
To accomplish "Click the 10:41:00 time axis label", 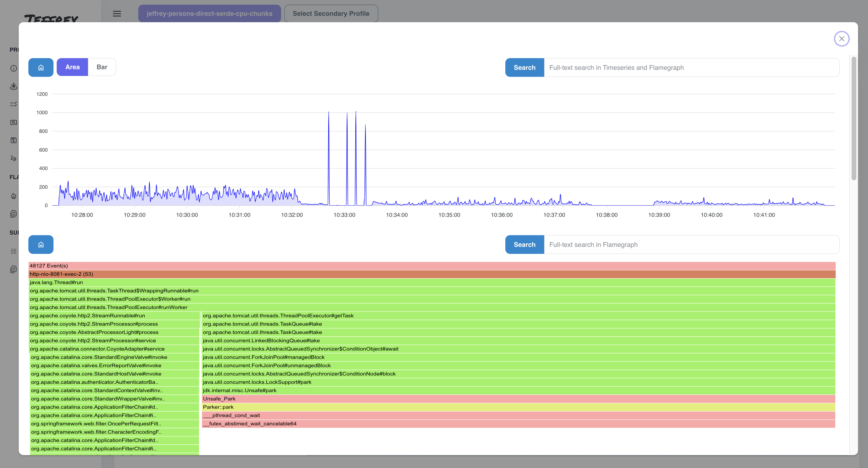I will coord(764,215).
